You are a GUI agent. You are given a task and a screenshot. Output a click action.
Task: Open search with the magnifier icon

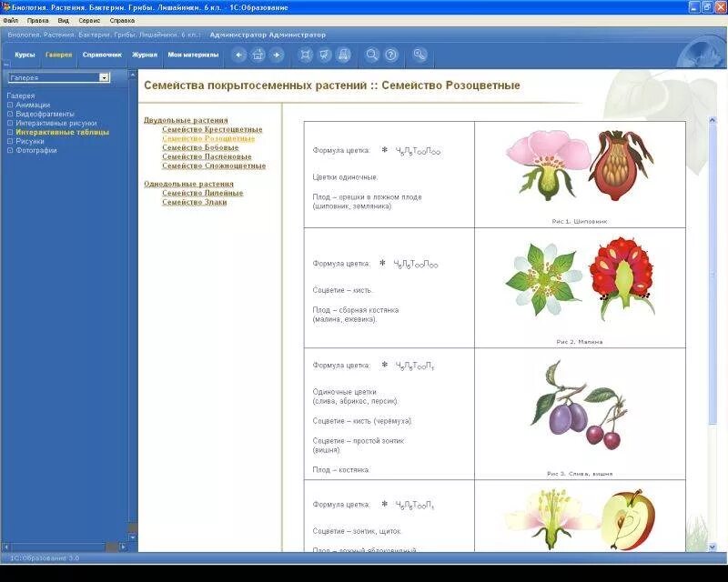[x=372, y=55]
